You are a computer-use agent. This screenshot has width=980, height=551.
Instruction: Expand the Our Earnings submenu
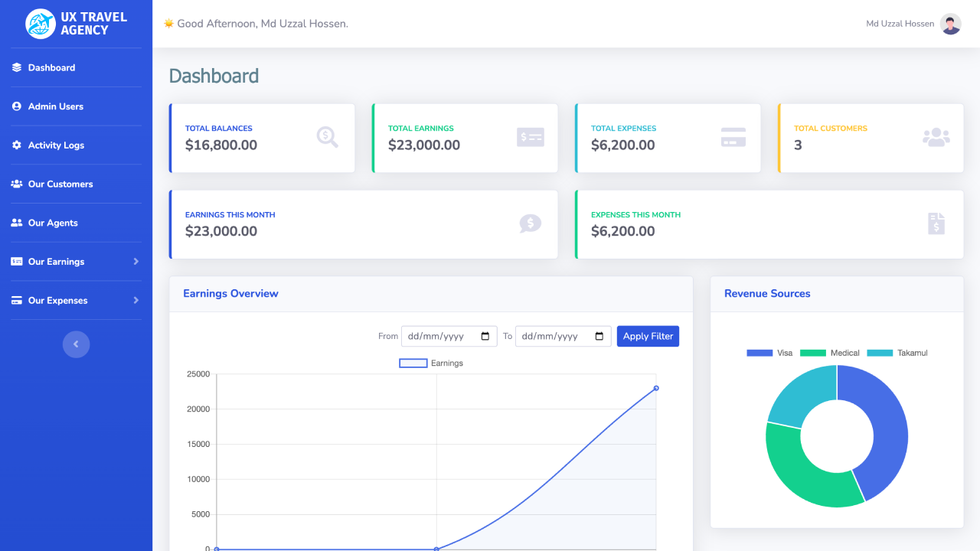[x=136, y=262]
